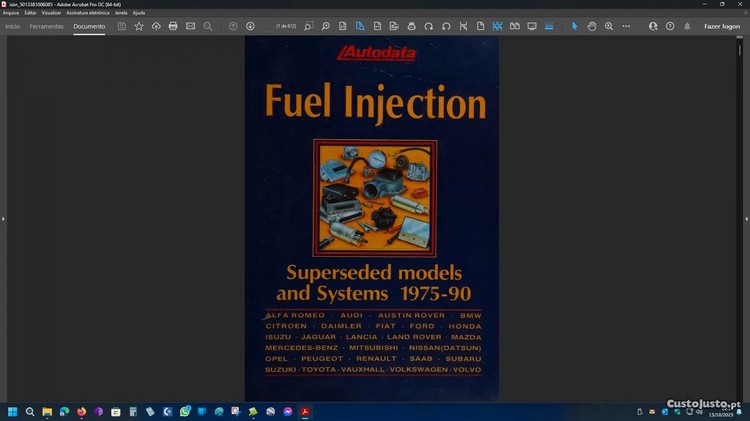Click the Fazer logon button
750x421 pixels.
tap(721, 26)
